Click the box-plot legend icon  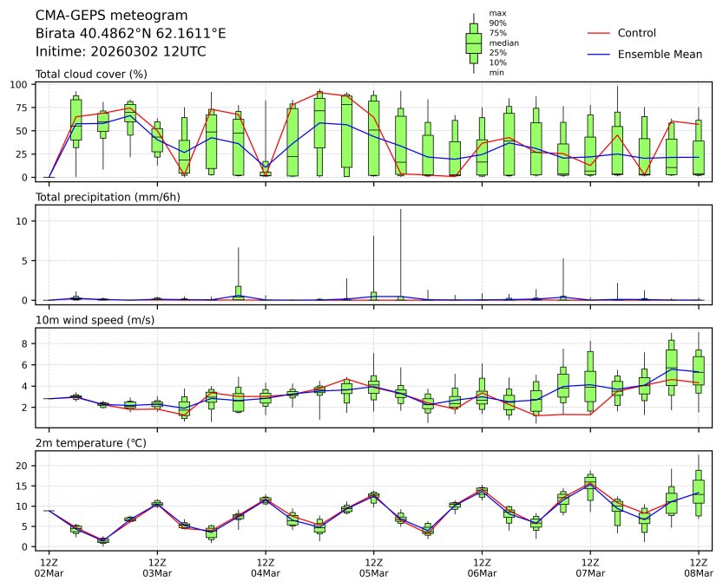point(474,43)
